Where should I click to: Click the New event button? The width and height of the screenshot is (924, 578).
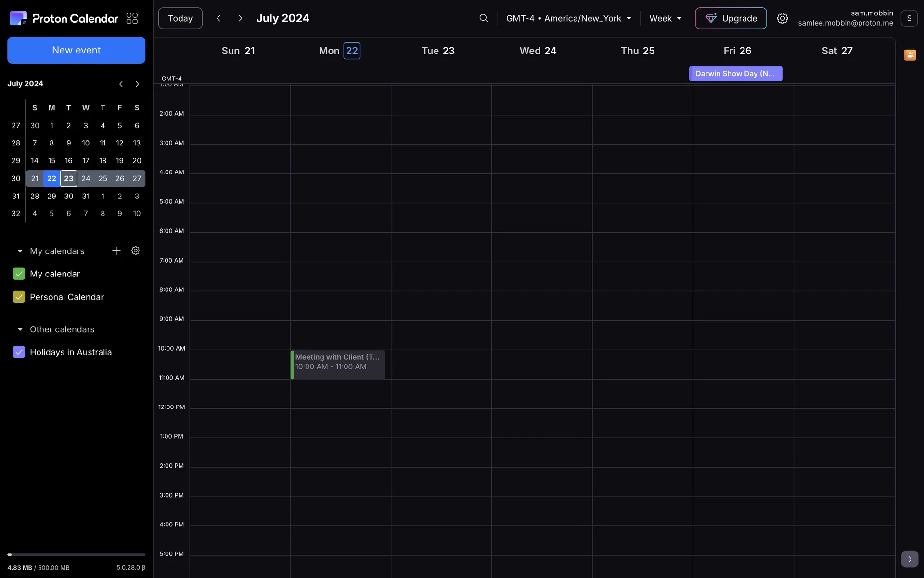coord(76,50)
